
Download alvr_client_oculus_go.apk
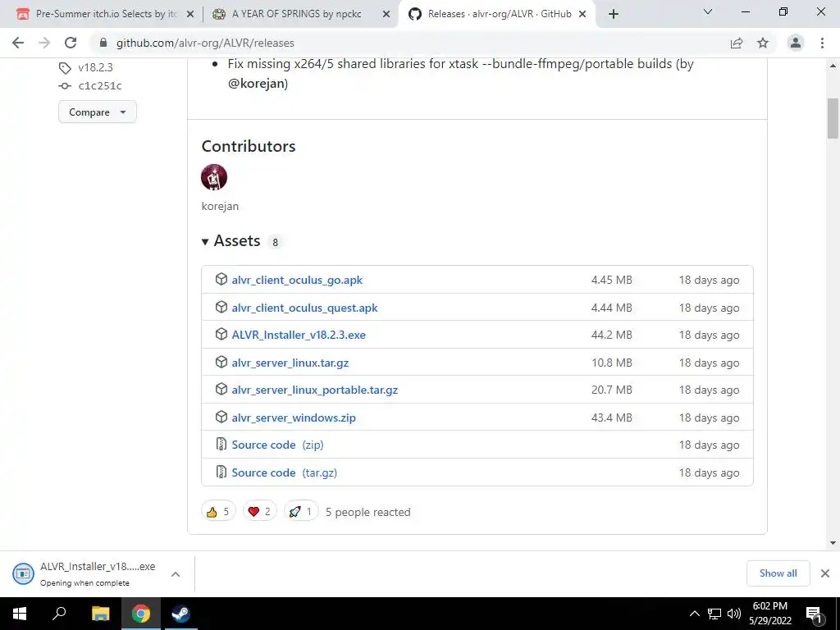[297, 280]
